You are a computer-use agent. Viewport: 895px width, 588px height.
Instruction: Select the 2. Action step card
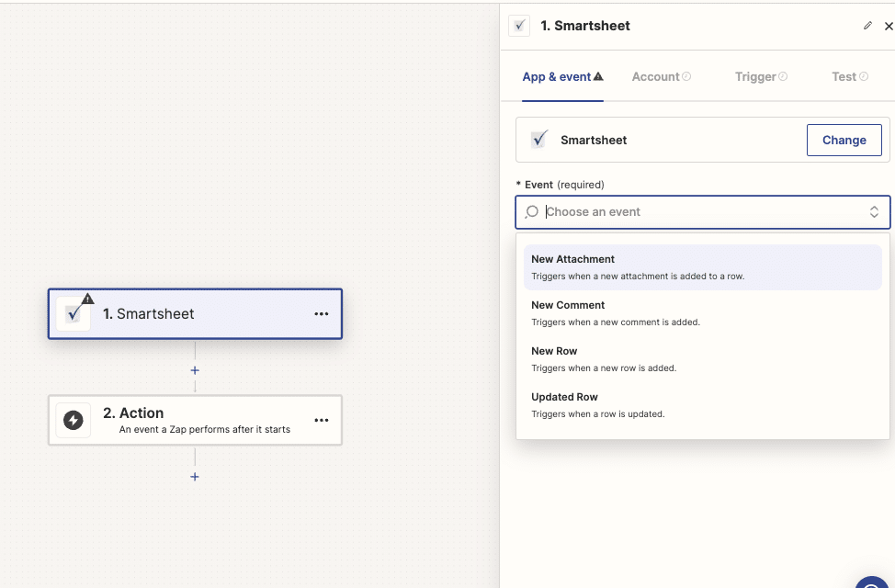click(195, 420)
